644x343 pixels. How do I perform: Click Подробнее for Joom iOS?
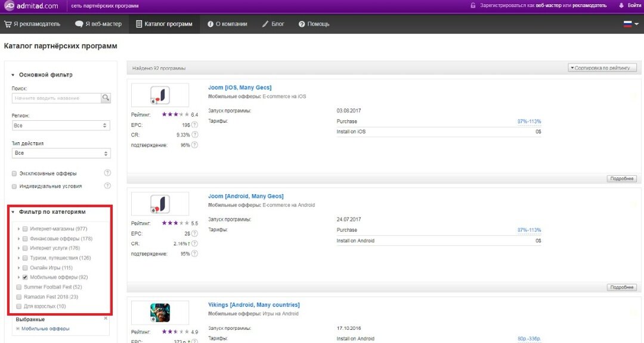coord(622,179)
